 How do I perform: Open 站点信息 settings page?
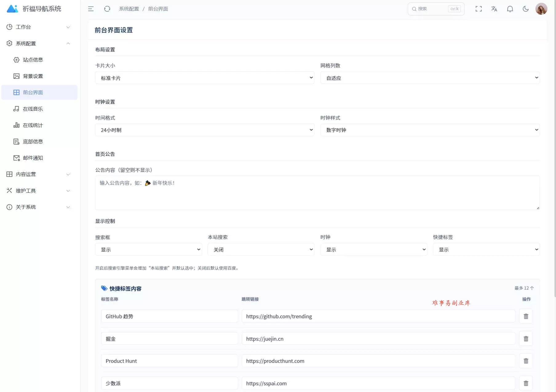(x=39, y=60)
